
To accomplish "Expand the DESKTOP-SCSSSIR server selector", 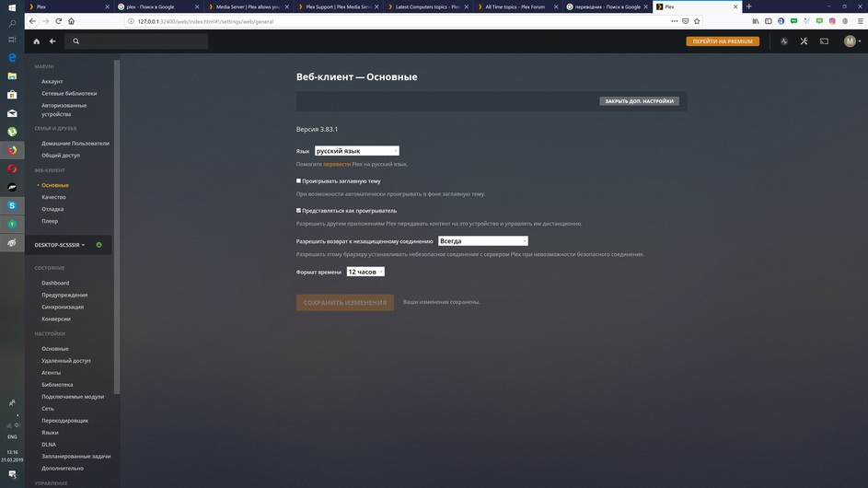I will coord(60,245).
